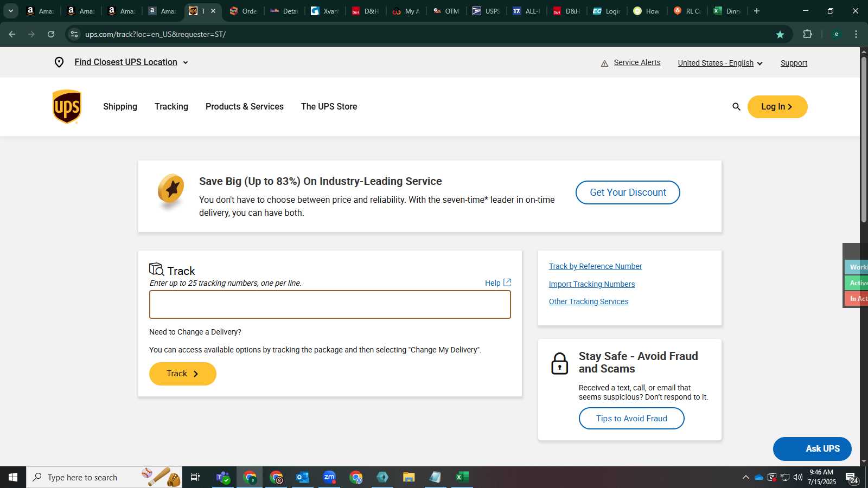Click the Help link above tracking field
868x488 pixels.
tap(493, 283)
